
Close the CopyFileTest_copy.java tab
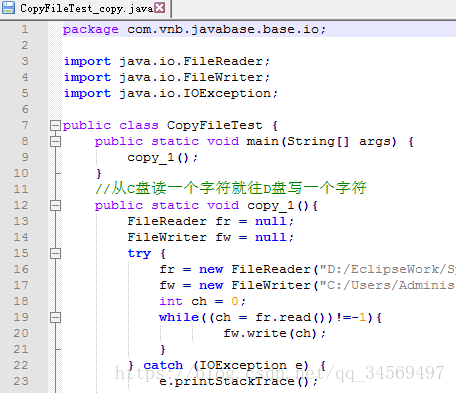tap(160, 7)
